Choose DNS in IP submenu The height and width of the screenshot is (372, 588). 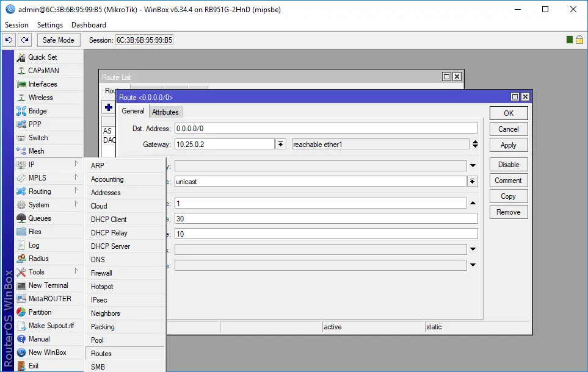pos(125,260)
